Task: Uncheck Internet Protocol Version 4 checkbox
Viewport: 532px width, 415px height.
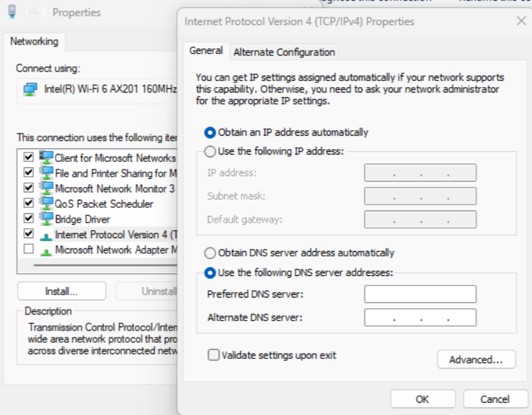Action: (28, 233)
